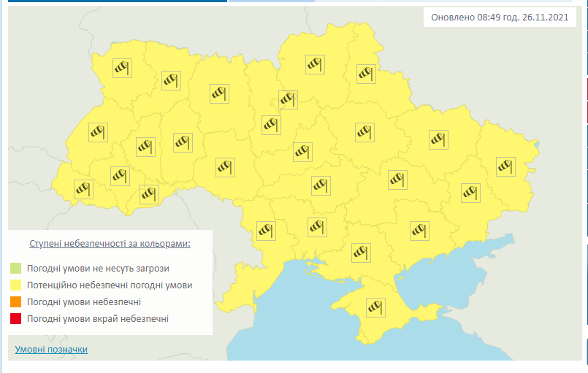Click the wind icon in Poltava oblast
The image size is (588, 373).
pos(365,132)
